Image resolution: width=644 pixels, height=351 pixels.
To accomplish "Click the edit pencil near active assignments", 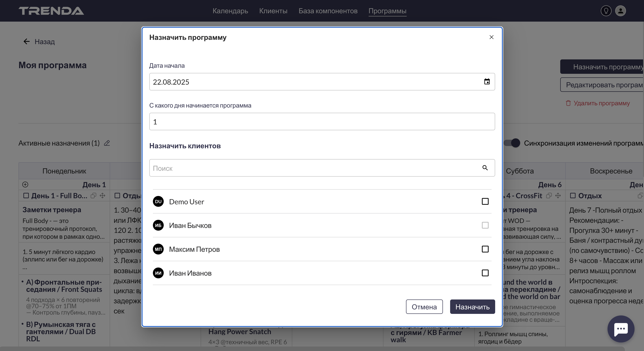I will [x=107, y=143].
